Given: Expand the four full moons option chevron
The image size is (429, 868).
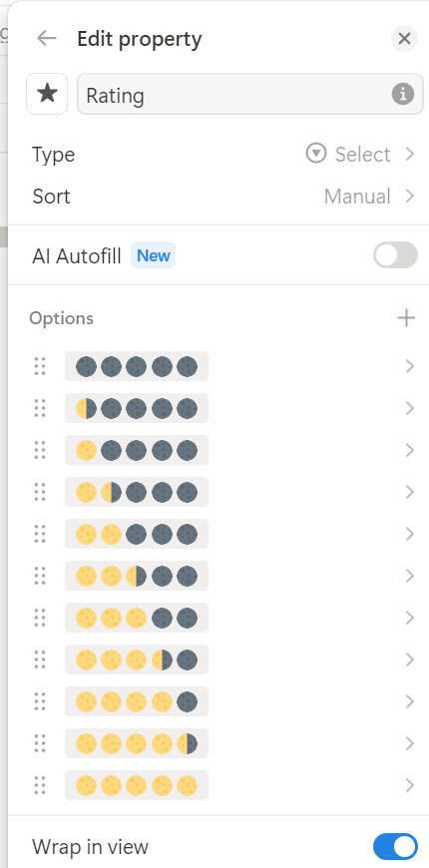Looking at the screenshot, I should pyautogui.click(x=410, y=701).
